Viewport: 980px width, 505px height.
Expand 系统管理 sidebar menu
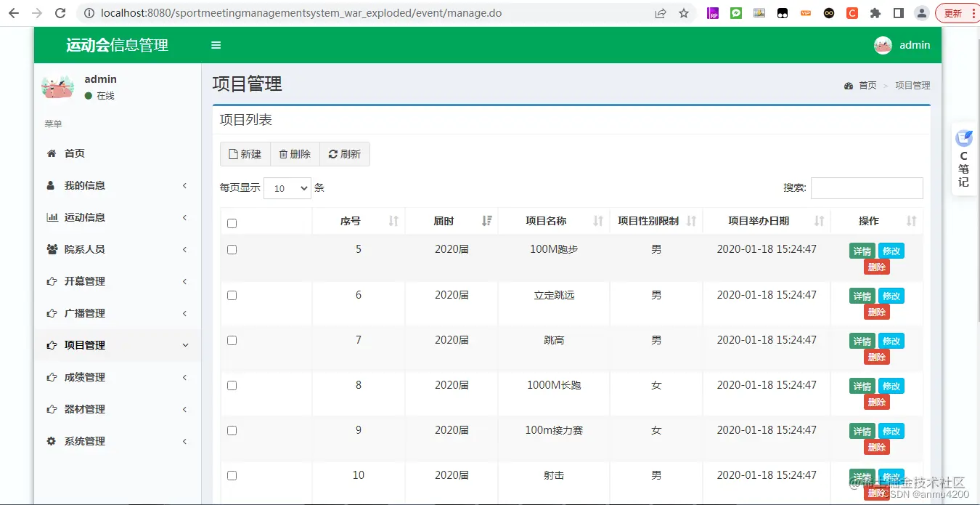[118, 441]
